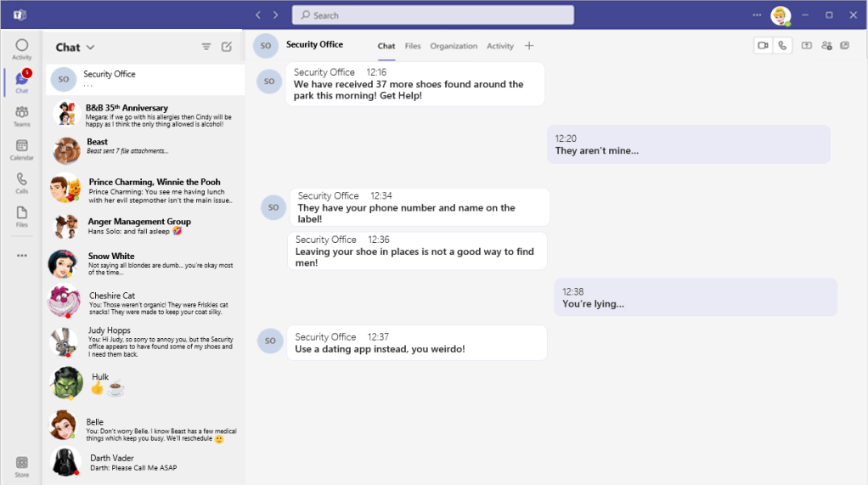Open the Calls section
Image resolution: width=868 pixels, height=485 pixels.
click(21, 183)
